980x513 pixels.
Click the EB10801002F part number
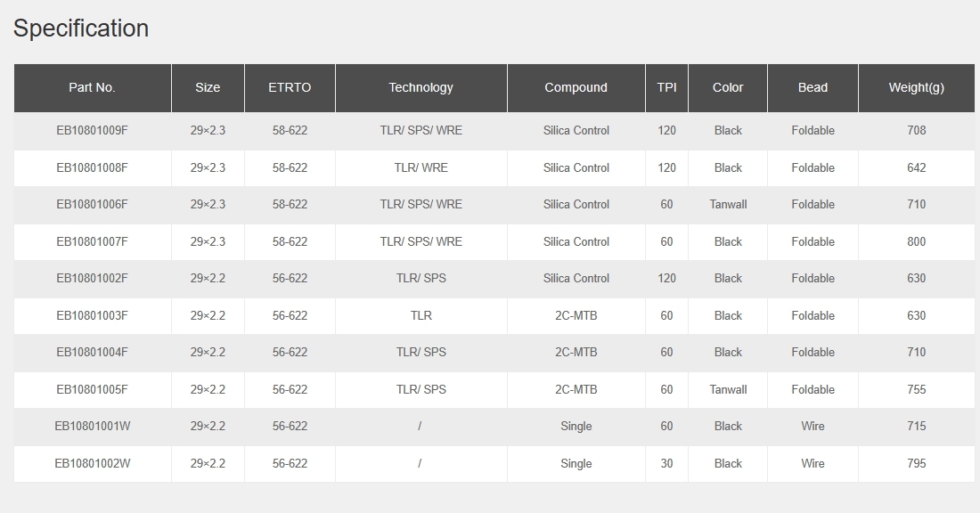(x=93, y=278)
